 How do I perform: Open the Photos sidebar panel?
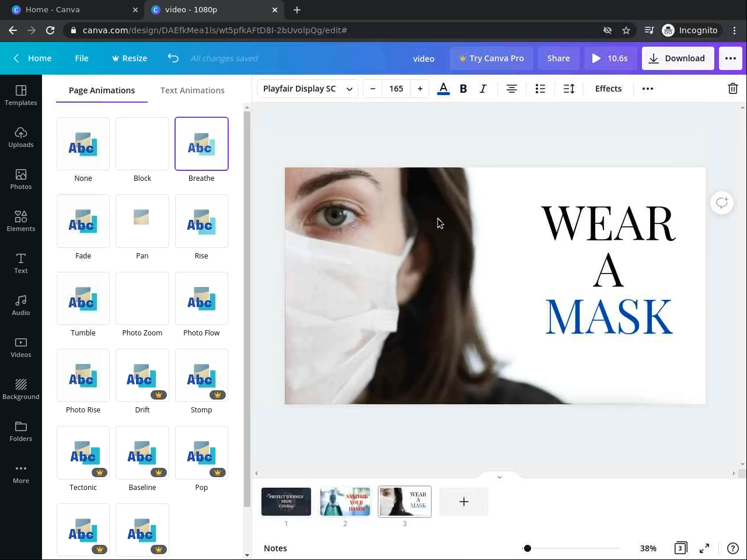(x=21, y=179)
